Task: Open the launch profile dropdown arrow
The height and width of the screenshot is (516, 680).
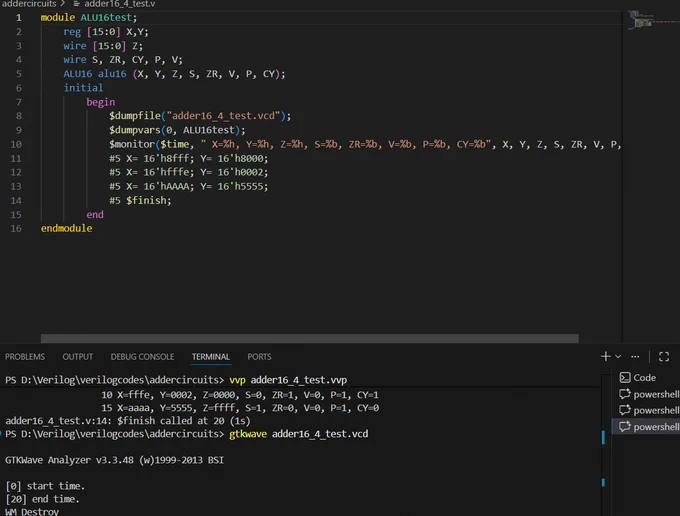Action: pos(618,356)
